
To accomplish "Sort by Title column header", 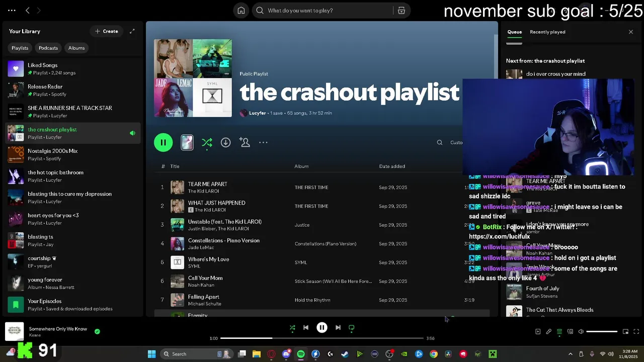I will coord(175,166).
